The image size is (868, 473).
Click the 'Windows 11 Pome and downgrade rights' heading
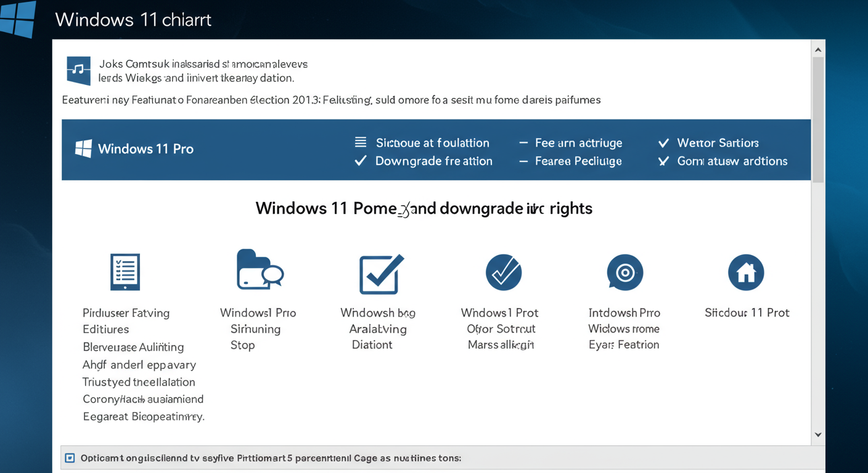pos(424,209)
